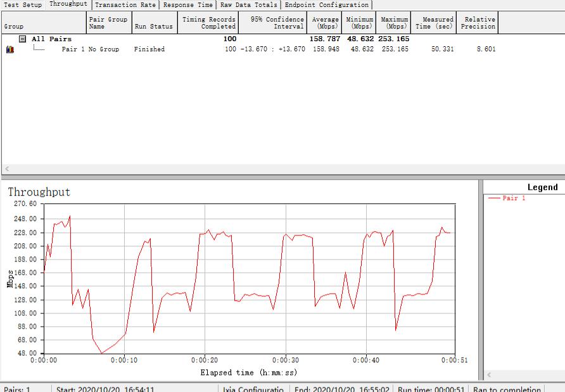The height and width of the screenshot is (392, 565).
Task: Click the Legend panel's left scroll arrow
Action: coord(488,375)
